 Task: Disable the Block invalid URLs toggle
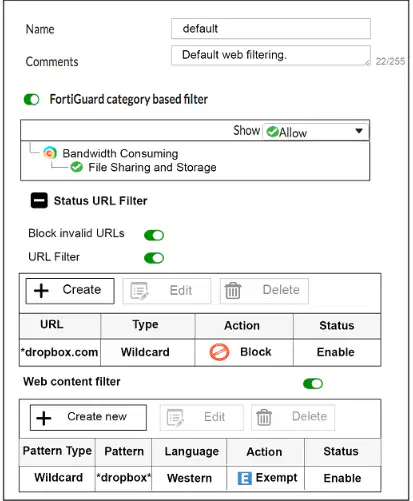click(154, 235)
